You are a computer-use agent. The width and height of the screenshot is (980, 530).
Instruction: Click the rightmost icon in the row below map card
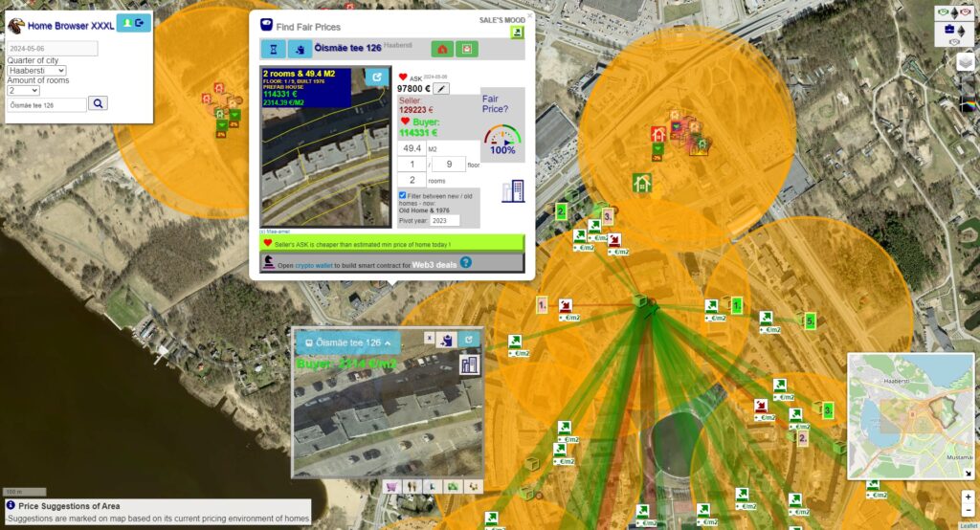tap(473, 486)
